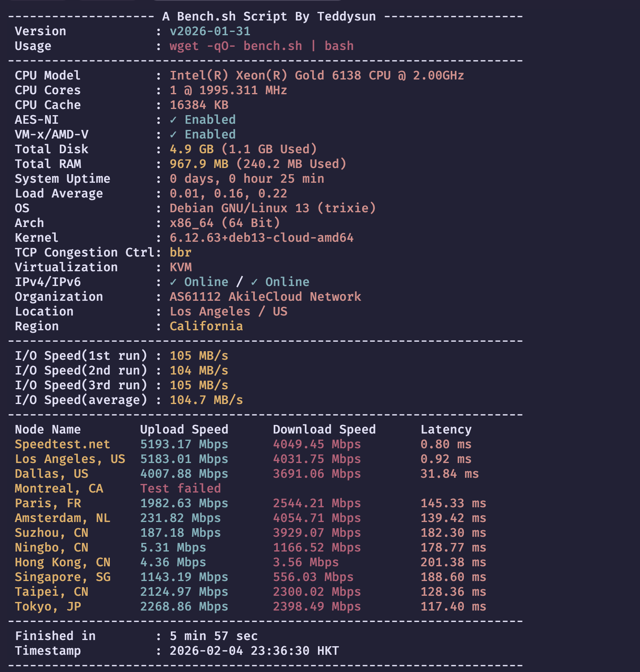Image resolution: width=640 pixels, height=672 pixels.
Task: Click the I/O Speed average value
Action: [x=207, y=400]
